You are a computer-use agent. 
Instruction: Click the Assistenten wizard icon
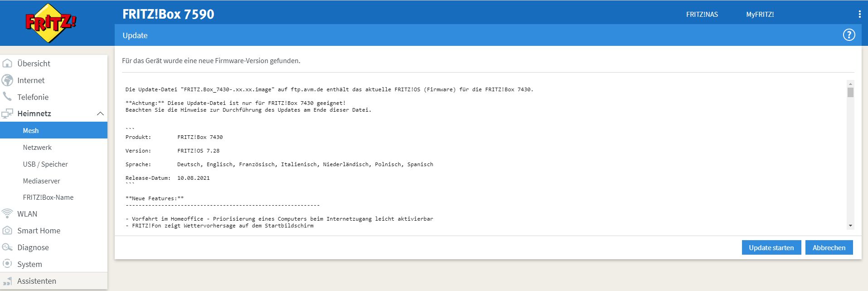point(7,281)
